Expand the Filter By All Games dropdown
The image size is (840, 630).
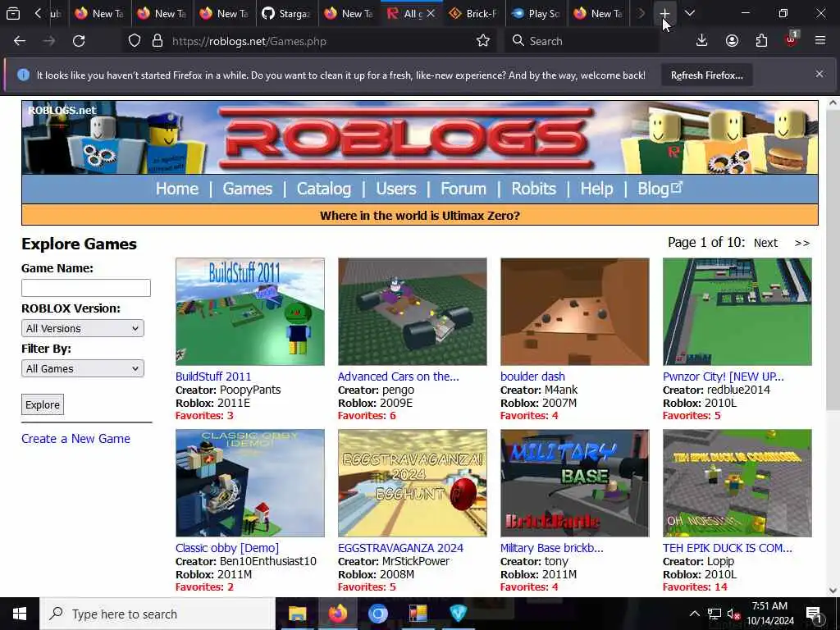tap(83, 368)
